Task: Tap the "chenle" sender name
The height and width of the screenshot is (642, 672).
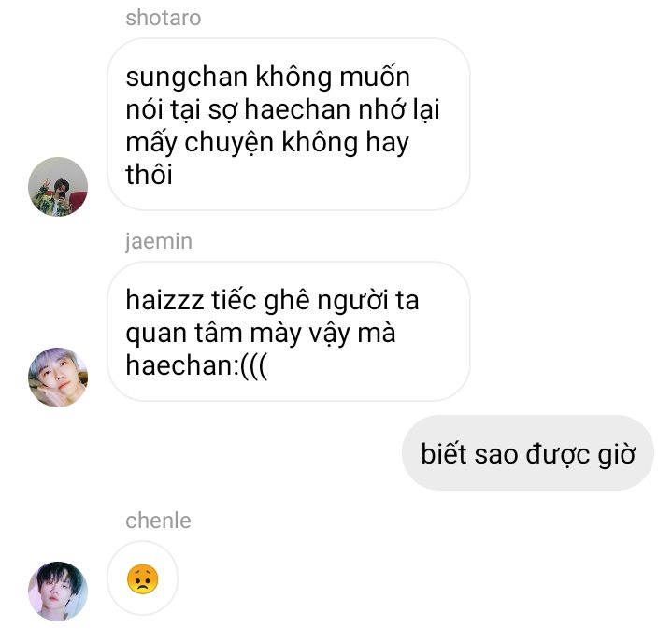Action: pos(158,521)
